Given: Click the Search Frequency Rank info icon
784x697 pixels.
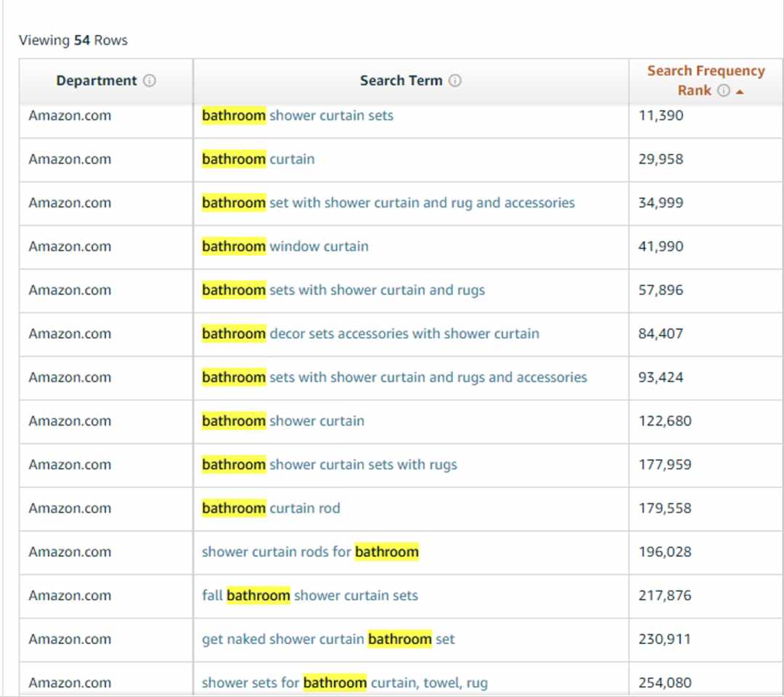Looking at the screenshot, I should pos(724,91).
